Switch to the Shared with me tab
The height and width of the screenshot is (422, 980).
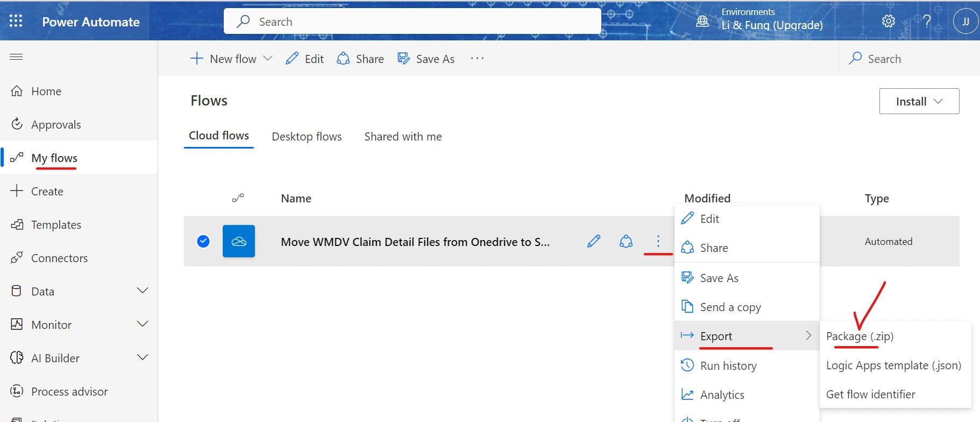click(x=403, y=137)
